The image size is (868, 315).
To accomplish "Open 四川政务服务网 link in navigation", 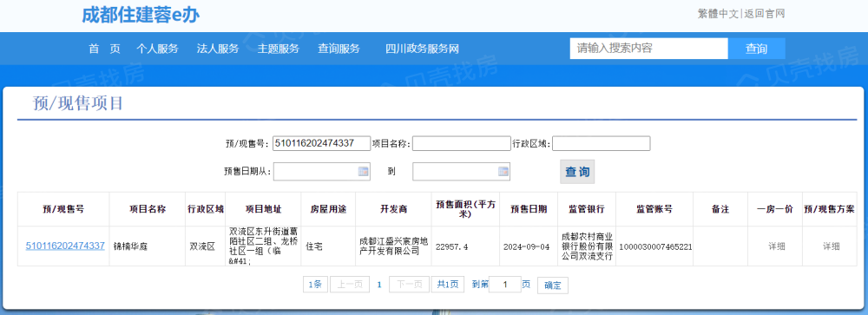I will [x=423, y=49].
